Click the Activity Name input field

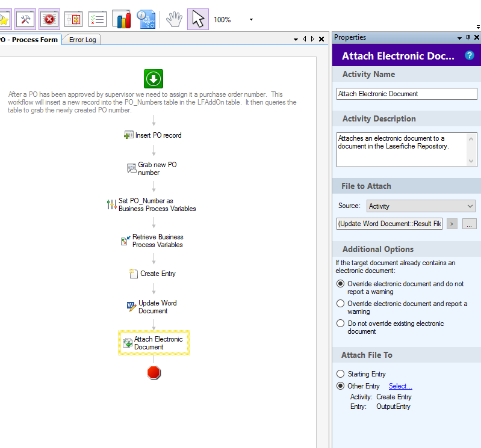(406, 94)
